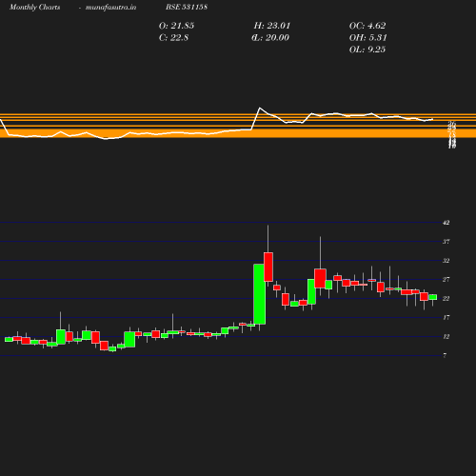
Task: Click the munafasutra.in watermark text
Action: coord(111,8)
